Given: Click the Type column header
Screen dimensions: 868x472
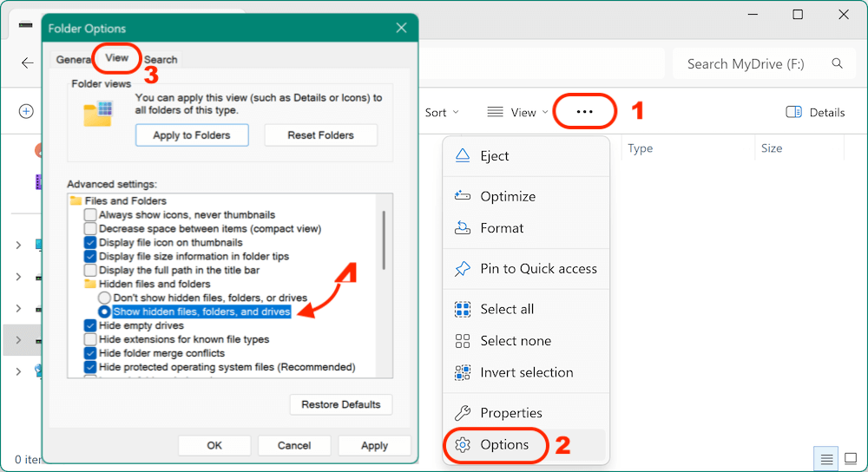Looking at the screenshot, I should (x=640, y=147).
